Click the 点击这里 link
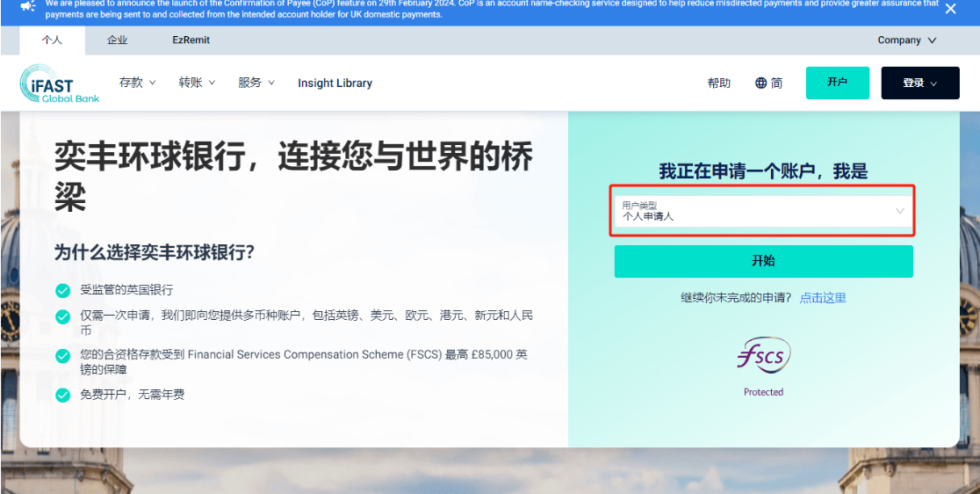The image size is (980, 494). (822, 298)
